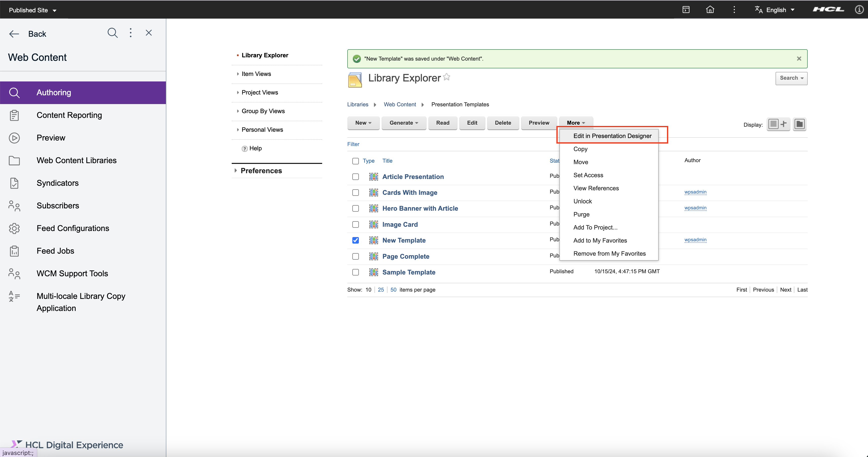The image size is (868, 457).
Task: Open the Subscribers section
Action: [58, 206]
